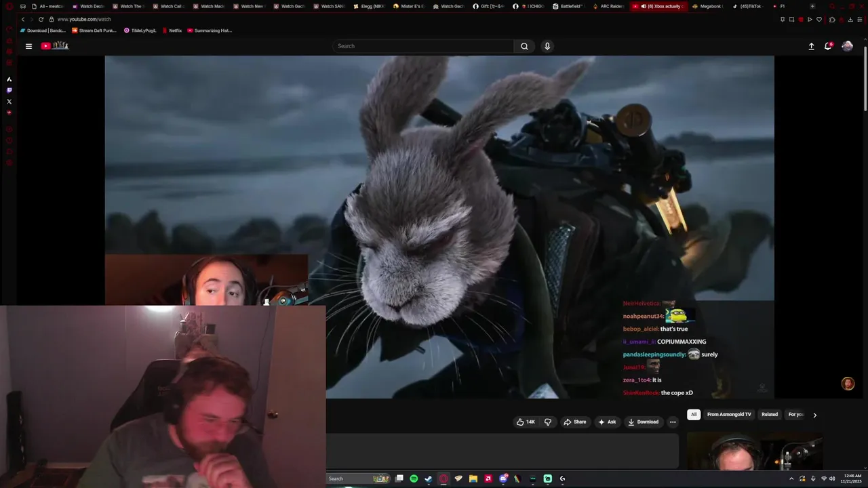This screenshot has width=868, height=488.
Task: Select the Related filter chip
Action: click(770, 415)
